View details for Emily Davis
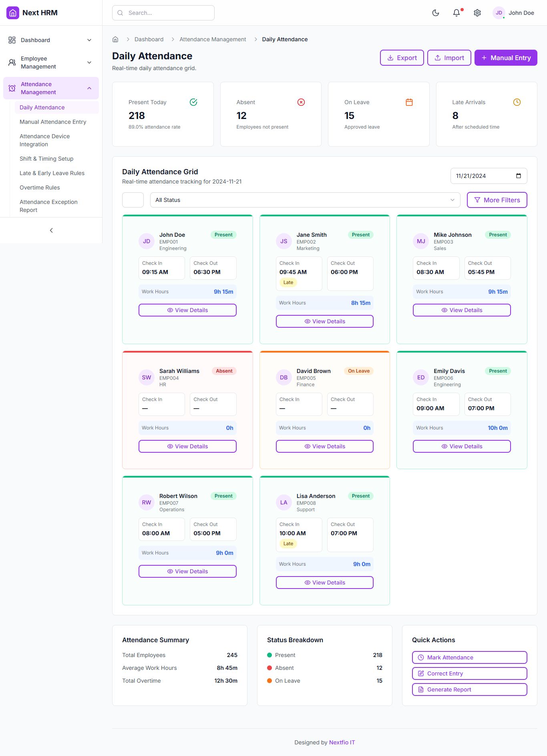Image resolution: width=547 pixels, height=756 pixels. pyautogui.click(x=462, y=446)
